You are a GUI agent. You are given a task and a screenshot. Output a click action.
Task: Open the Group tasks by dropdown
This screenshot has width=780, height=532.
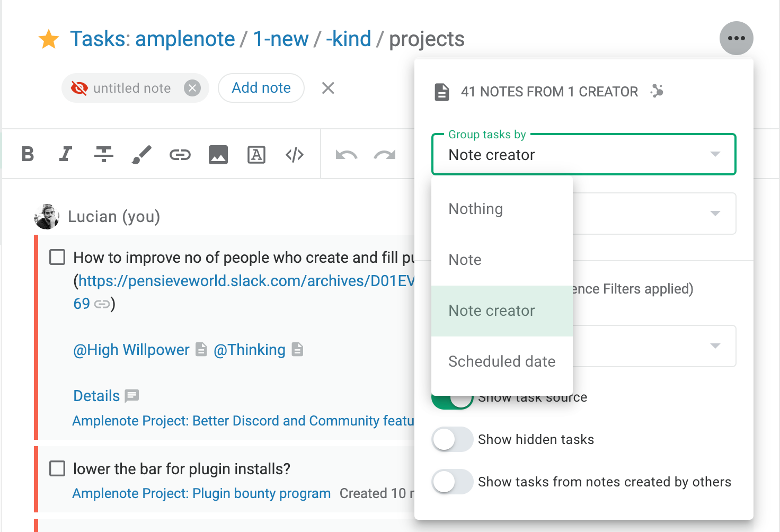(x=584, y=154)
